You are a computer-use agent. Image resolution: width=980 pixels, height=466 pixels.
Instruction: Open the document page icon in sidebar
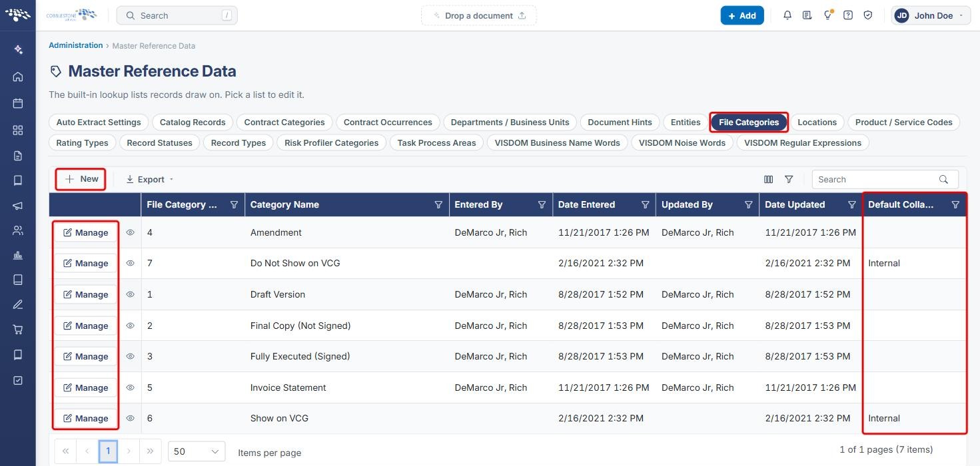pyautogui.click(x=18, y=156)
